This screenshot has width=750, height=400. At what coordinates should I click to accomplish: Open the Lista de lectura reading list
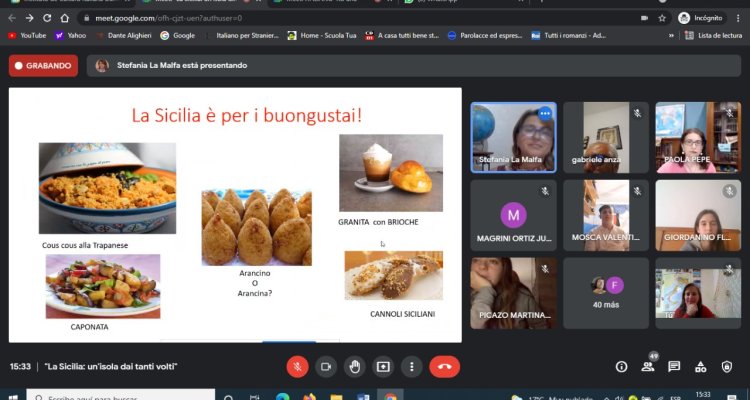click(x=713, y=35)
